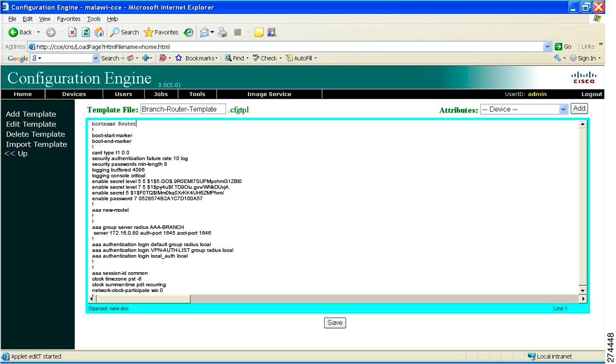Image resolution: width=616 pixels, height=364 pixels.
Task: Refresh the page with the green arrows icon
Action: click(x=86, y=32)
